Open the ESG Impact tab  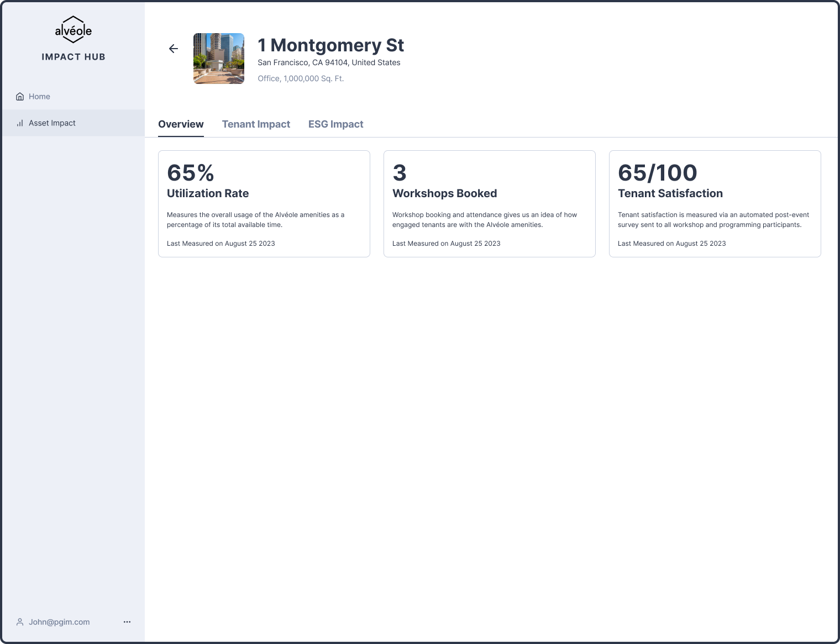pyautogui.click(x=335, y=124)
